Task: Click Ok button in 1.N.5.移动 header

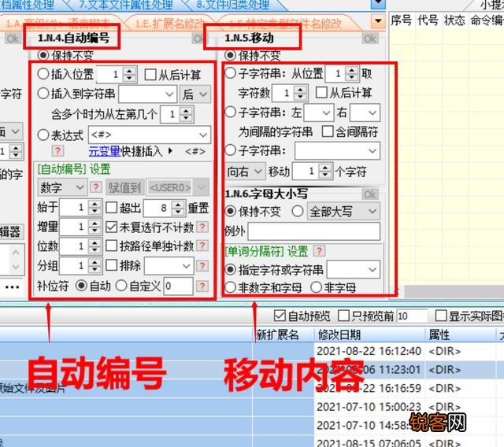Action: click(x=370, y=39)
